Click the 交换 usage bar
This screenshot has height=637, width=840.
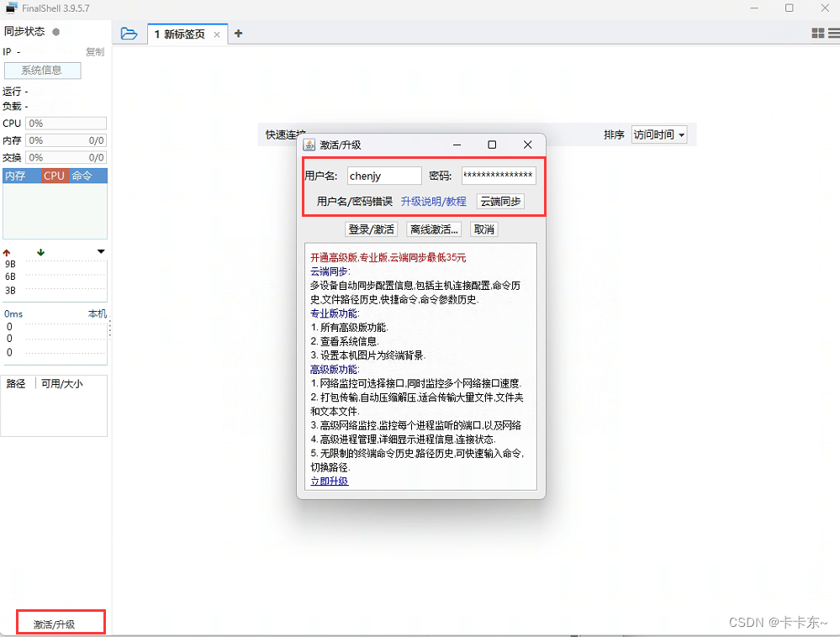pos(66,158)
